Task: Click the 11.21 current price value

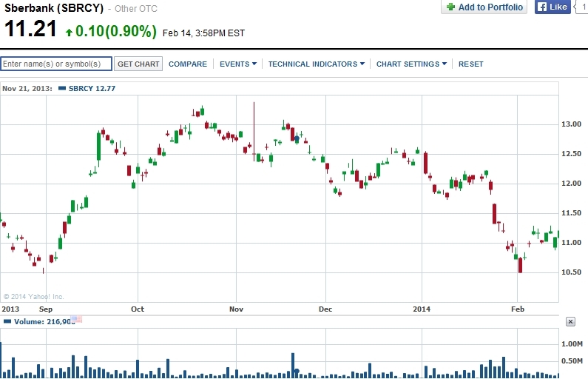Action: pyautogui.click(x=30, y=29)
